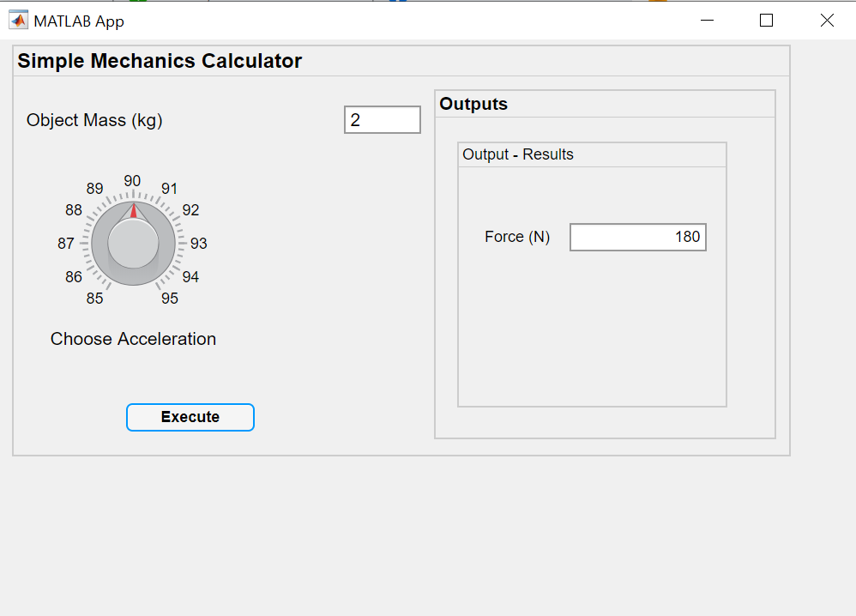
Task: Set knob to its current 90 position
Action: pos(133,181)
